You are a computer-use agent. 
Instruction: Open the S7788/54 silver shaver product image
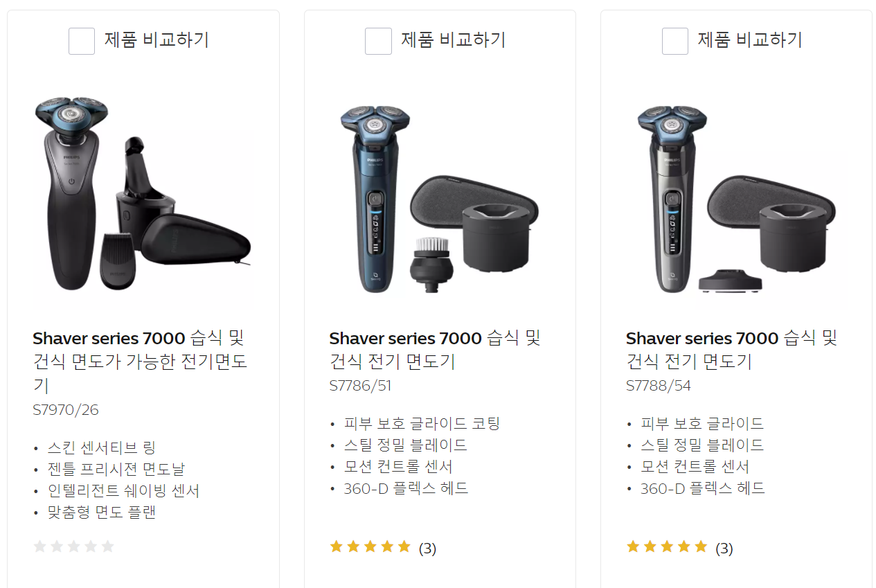click(x=736, y=195)
